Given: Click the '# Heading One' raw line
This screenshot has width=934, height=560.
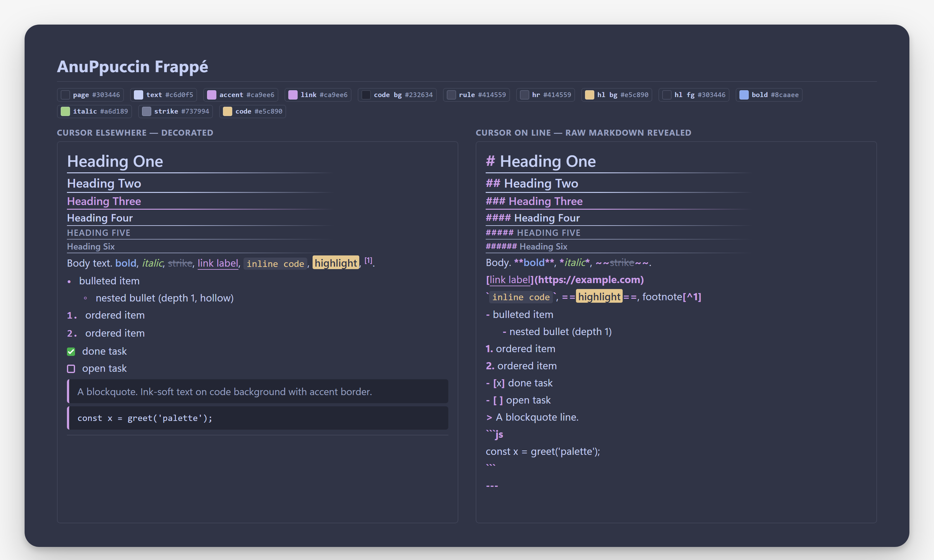Looking at the screenshot, I should (540, 161).
